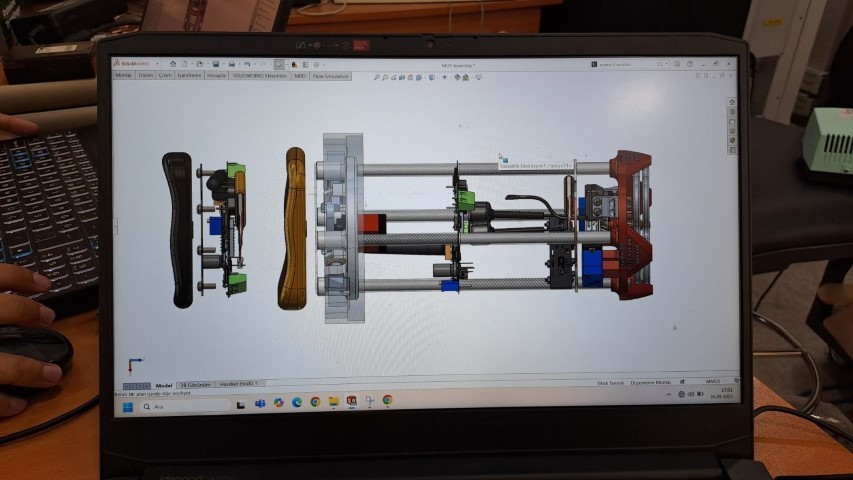
Task: Expand the search dropdown arrow in title bar
Action: point(668,64)
